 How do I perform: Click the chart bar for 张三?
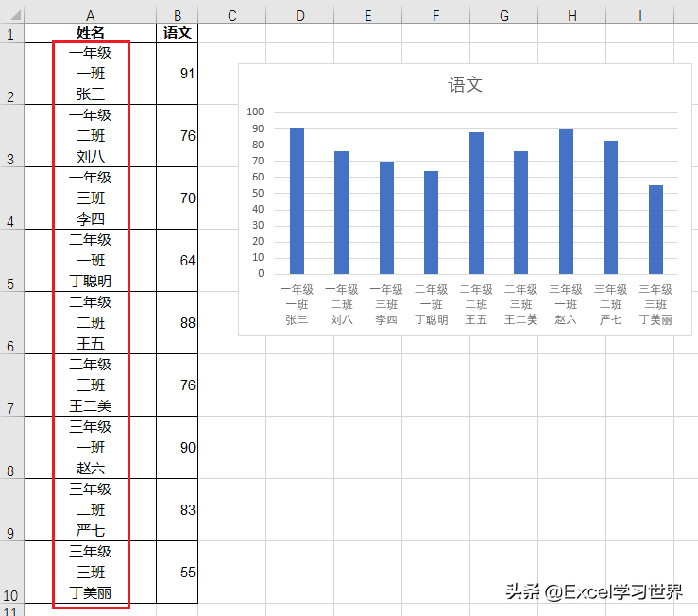click(297, 201)
